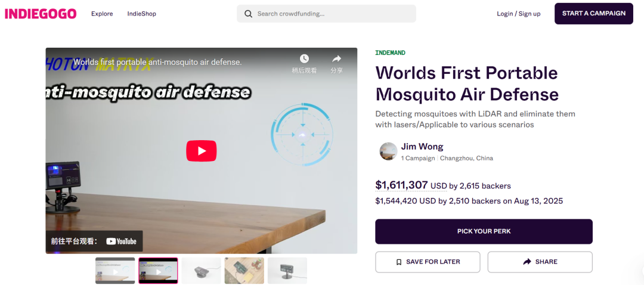Click the Indiegogo logo

[41, 14]
